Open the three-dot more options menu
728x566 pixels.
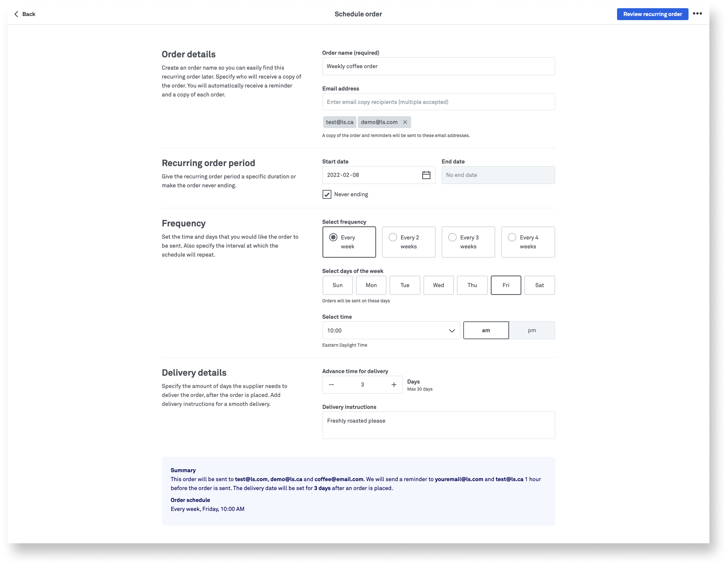point(697,14)
